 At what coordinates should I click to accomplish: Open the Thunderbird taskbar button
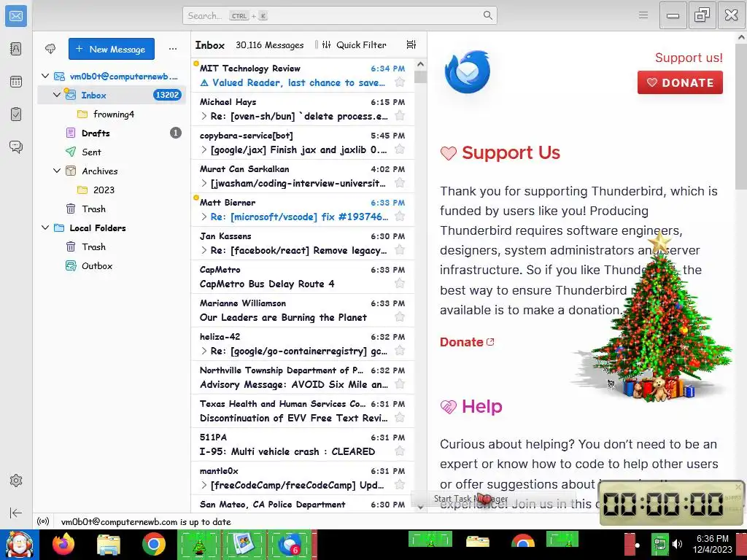coord(289,544)
